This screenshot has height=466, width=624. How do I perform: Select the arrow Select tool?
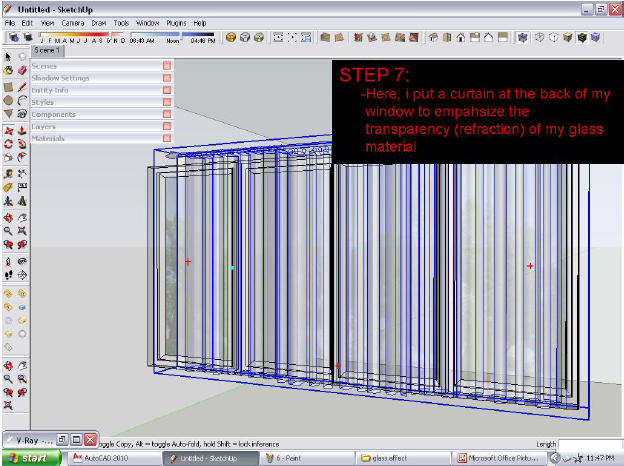[8, 57]
